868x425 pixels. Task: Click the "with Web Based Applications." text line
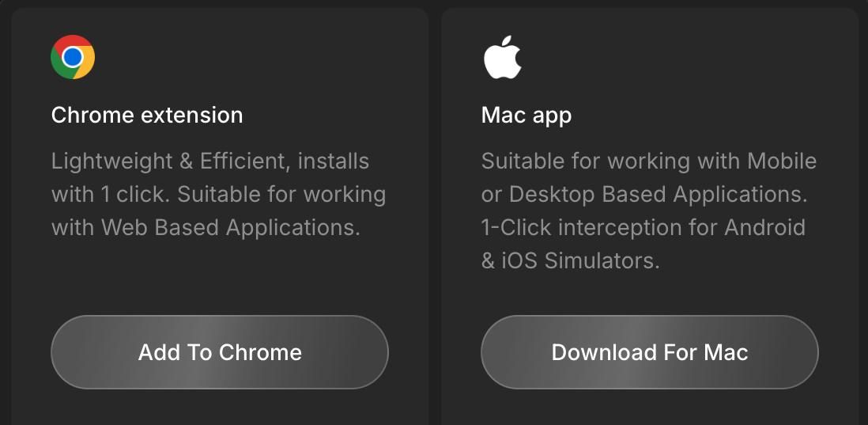pyautogui.click(x=206, y=228)
